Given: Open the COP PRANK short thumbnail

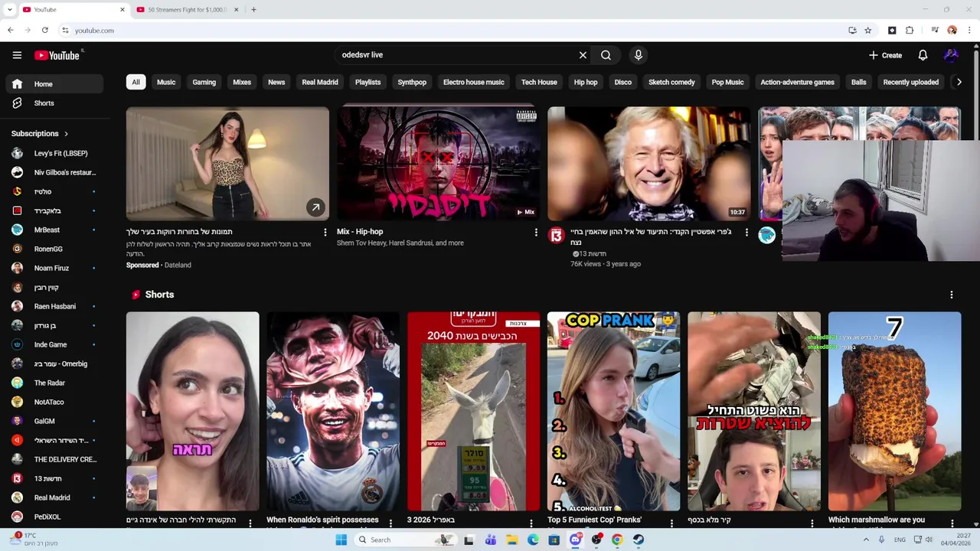Looking at the screenshot, I should click(613, 411).
